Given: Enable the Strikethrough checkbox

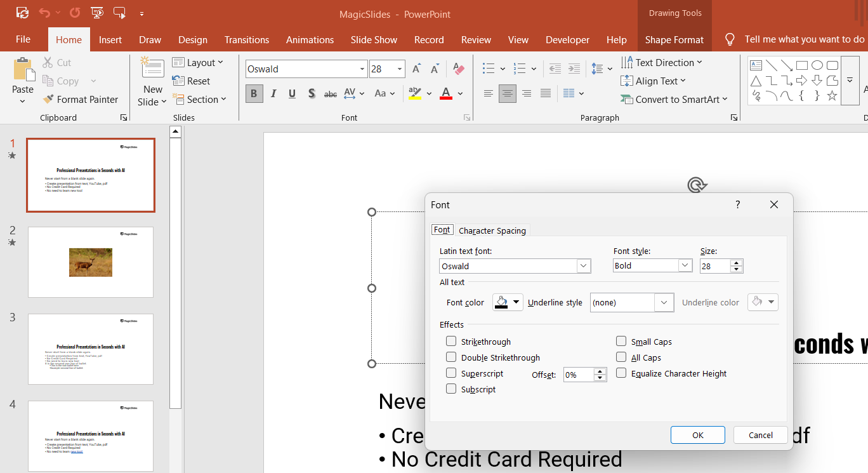Looking at the screenshot, I should [x=451, y=342].
